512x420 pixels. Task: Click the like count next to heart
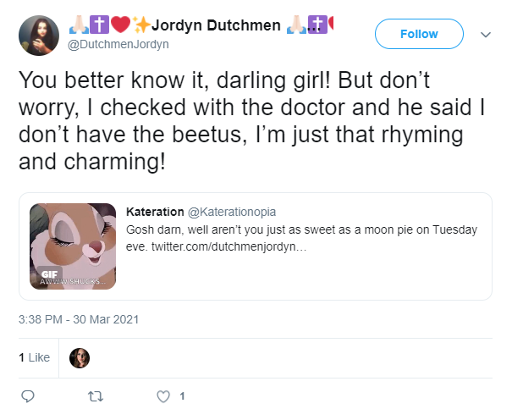182,396
